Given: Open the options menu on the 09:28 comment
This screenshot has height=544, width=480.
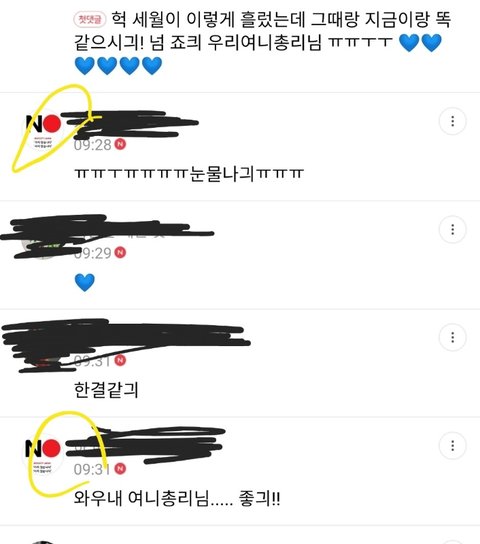Looking at the screenshot, I should coord(452,121).
